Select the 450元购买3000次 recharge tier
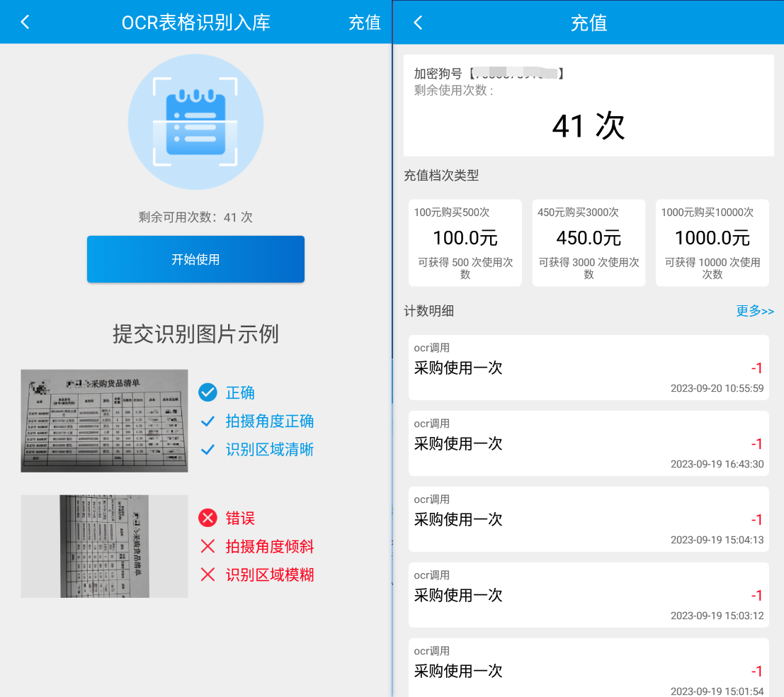The width and height of the screenshot is (784, 697). [x=589, y=243]
